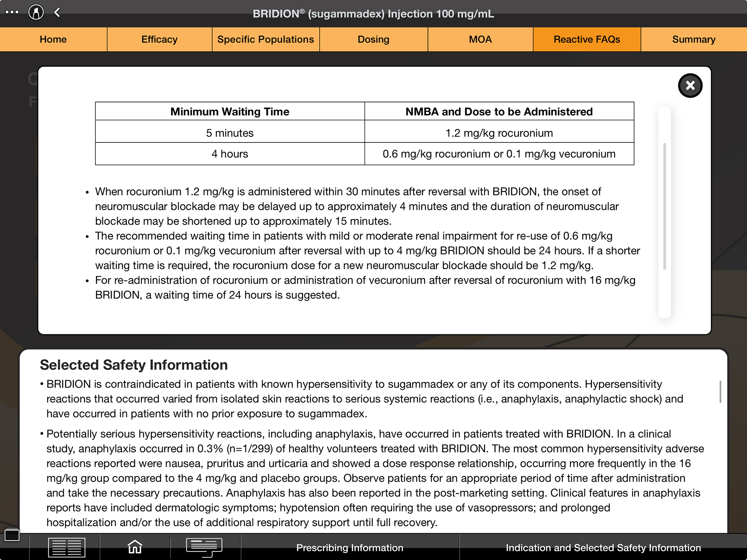Select the '4 hours' table cell
The image size is (747, 560).
(x=230, y=154)
